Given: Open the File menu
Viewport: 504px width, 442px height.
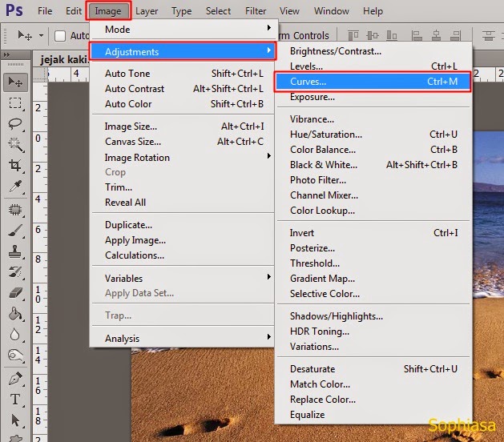Looking at the screenshot, I should coord(45,11).
